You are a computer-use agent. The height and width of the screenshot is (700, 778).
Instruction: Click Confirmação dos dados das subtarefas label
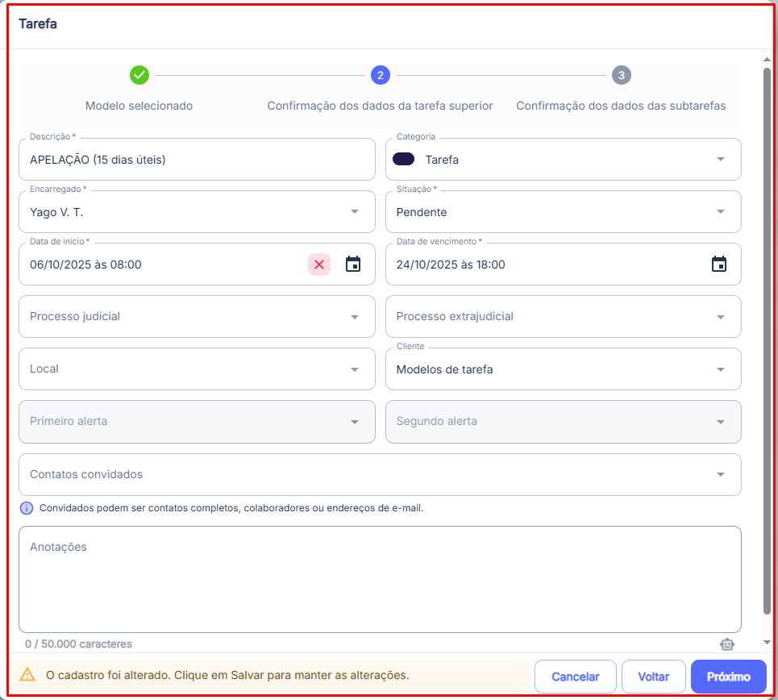(621, 106)
